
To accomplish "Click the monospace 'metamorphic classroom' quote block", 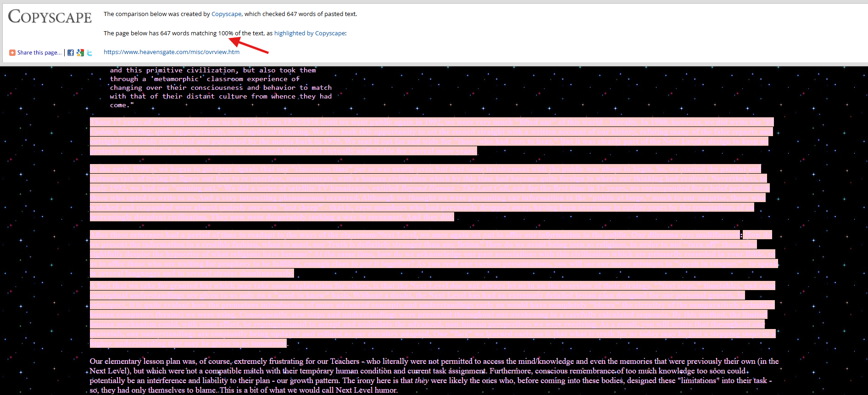I will pyautogui.click(x=221, y=88).
